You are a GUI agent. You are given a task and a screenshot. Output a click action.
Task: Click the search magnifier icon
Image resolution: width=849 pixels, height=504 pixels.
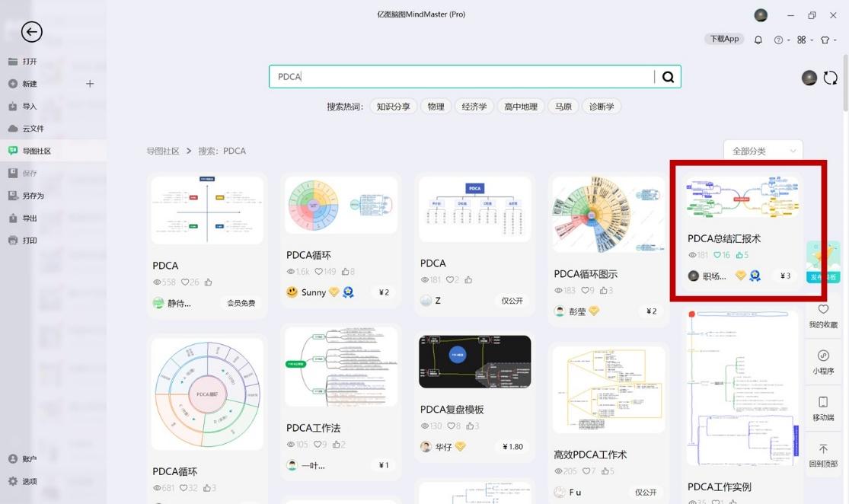coord(668,77)
